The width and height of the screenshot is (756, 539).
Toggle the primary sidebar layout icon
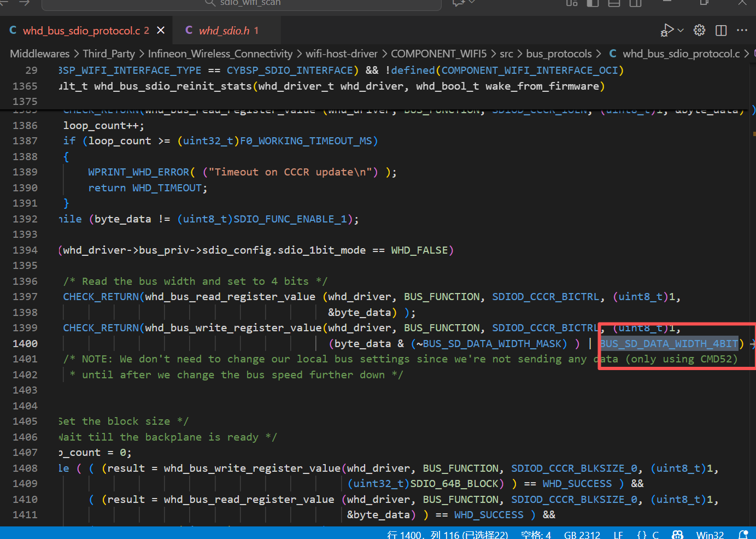593,3
